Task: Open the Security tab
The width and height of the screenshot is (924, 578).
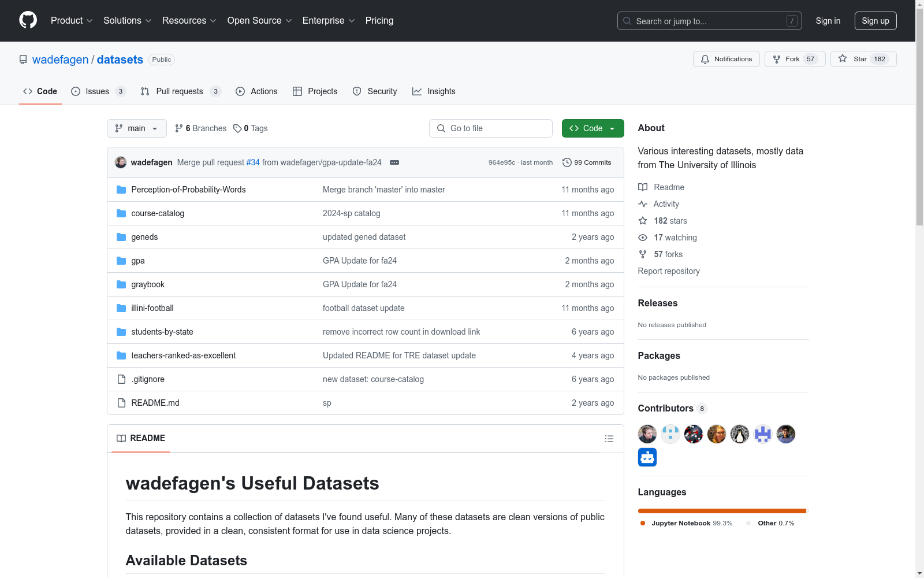Action: pyautogui.click(x=375, y=91)
